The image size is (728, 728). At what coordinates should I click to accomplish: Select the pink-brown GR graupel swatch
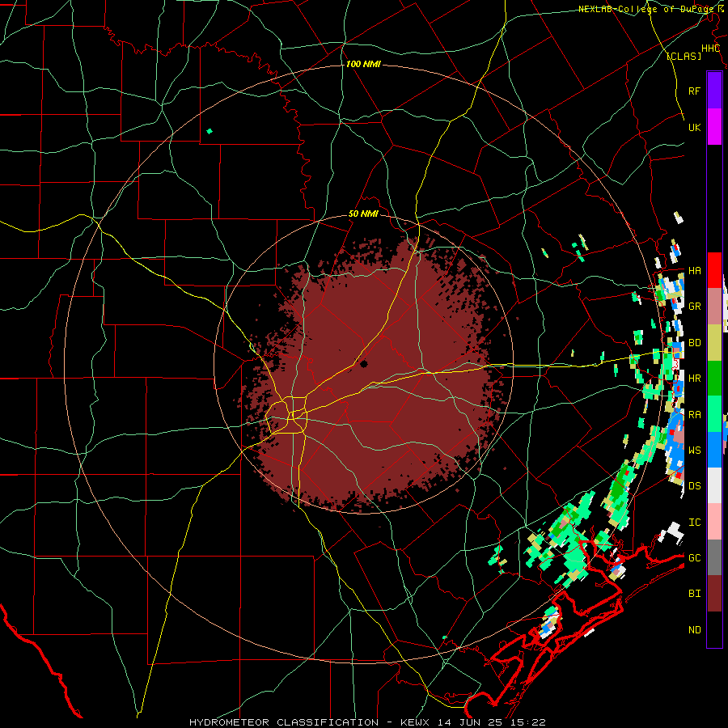point(714,307)
